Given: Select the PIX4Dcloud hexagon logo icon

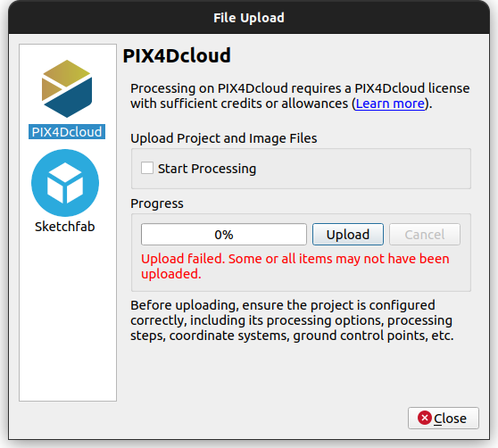Looking at the screenshot, I should pyautogui.click(x=67, y=88).
